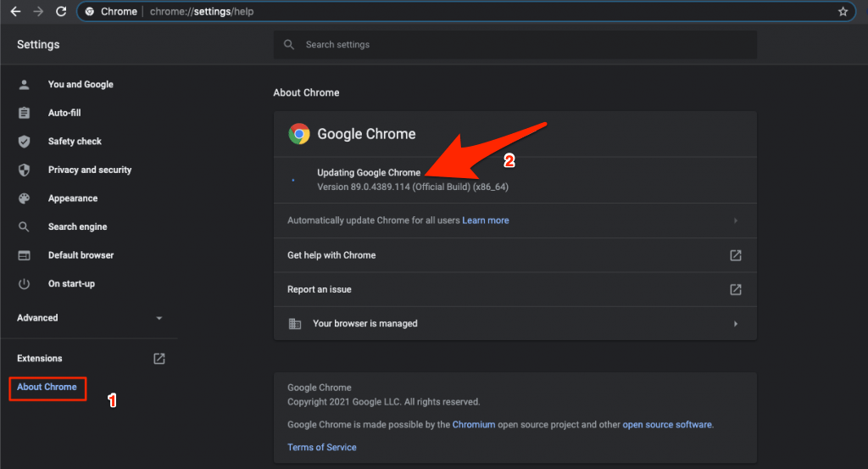
Task: Click the Settings heading
Action: click(x=38, y=44)
